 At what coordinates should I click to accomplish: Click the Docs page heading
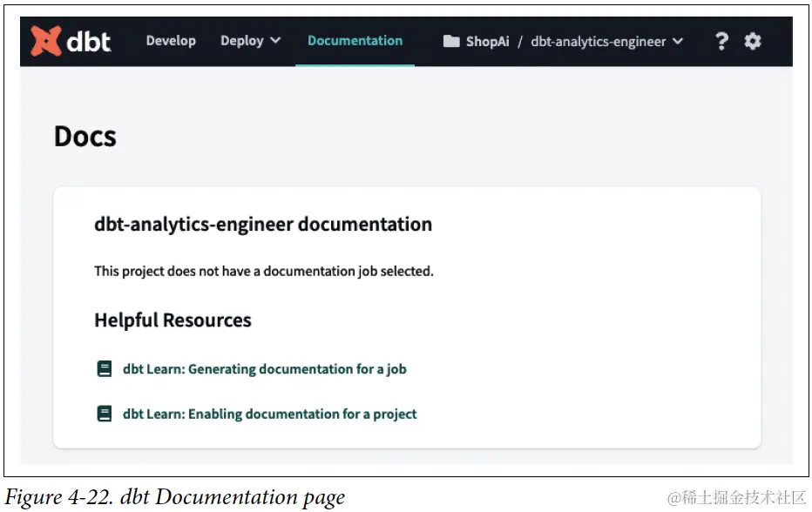(85, 137)
